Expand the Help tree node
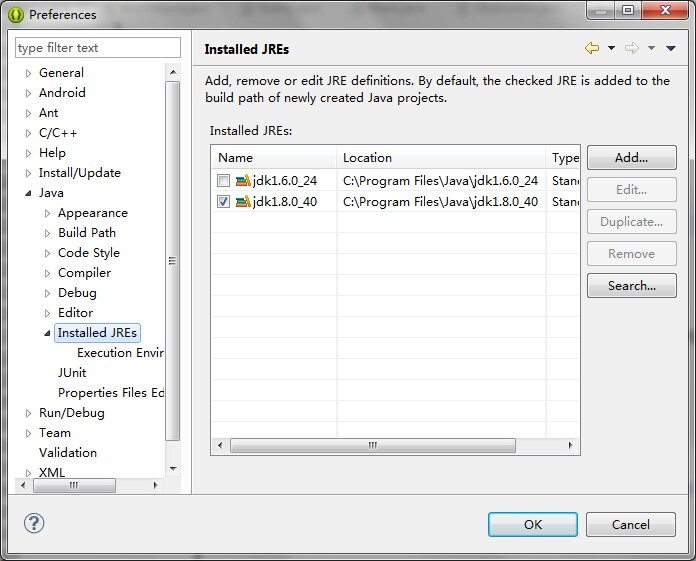Screen dimensions: 696x561 [28, 153]
